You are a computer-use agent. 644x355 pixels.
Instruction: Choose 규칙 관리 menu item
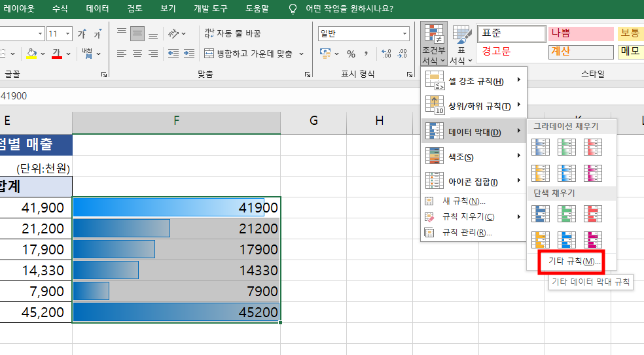pos(474,232)
